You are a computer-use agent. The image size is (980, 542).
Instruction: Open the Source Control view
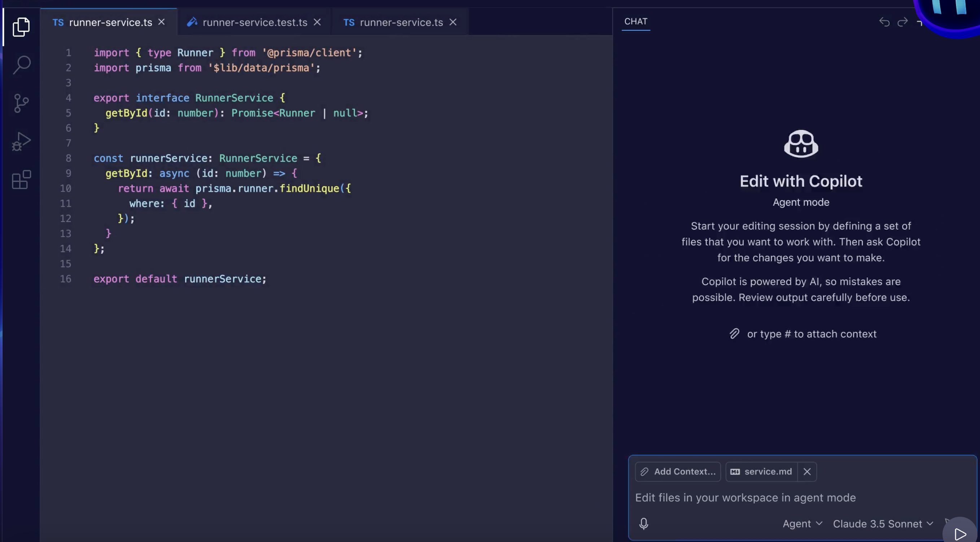pos(21,103)
